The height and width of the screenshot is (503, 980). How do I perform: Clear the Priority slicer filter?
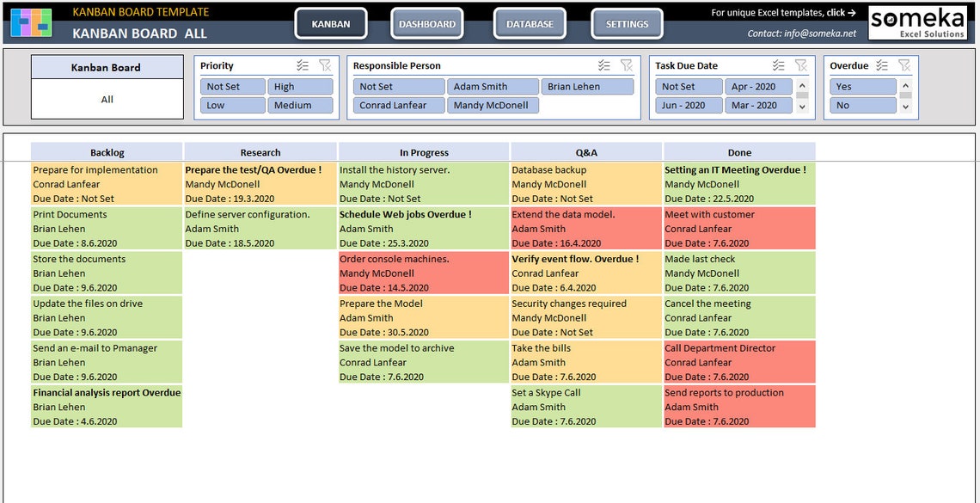click(x=324, y=65)
